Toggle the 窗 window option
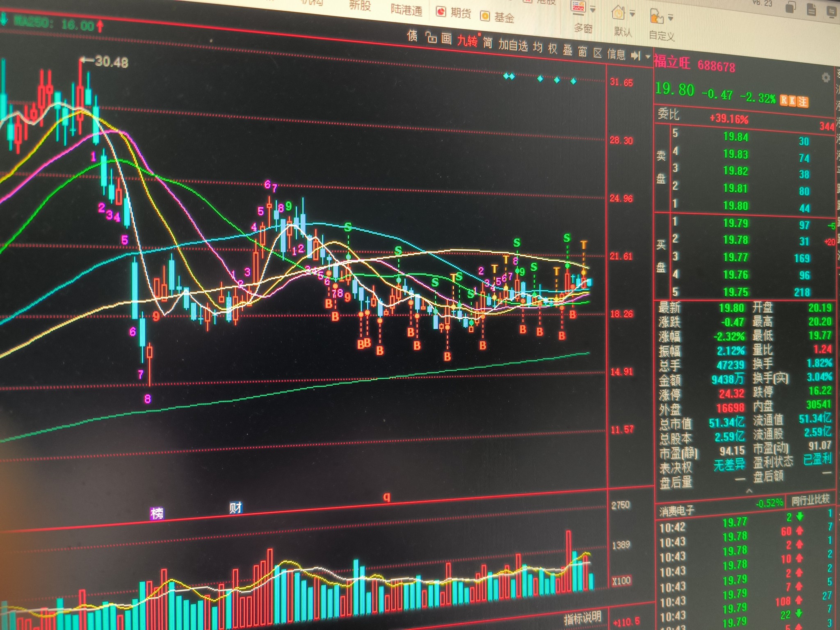The height and width of the screenshot is (630, 840). [582, 52]
